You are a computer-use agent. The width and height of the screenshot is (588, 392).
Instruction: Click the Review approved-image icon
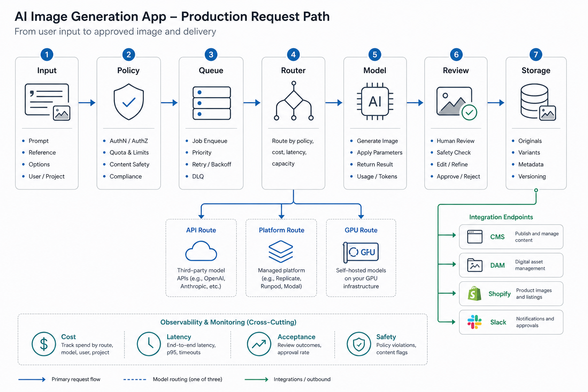tap(457, 103)
